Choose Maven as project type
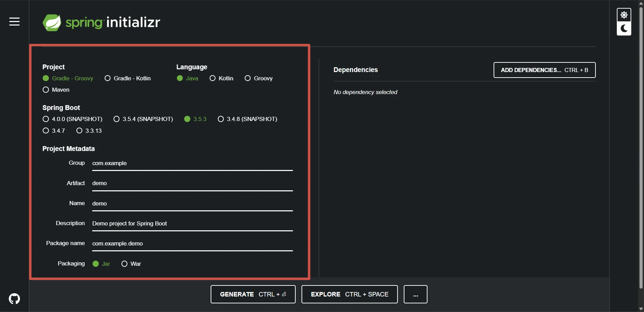 pos(56,90)
